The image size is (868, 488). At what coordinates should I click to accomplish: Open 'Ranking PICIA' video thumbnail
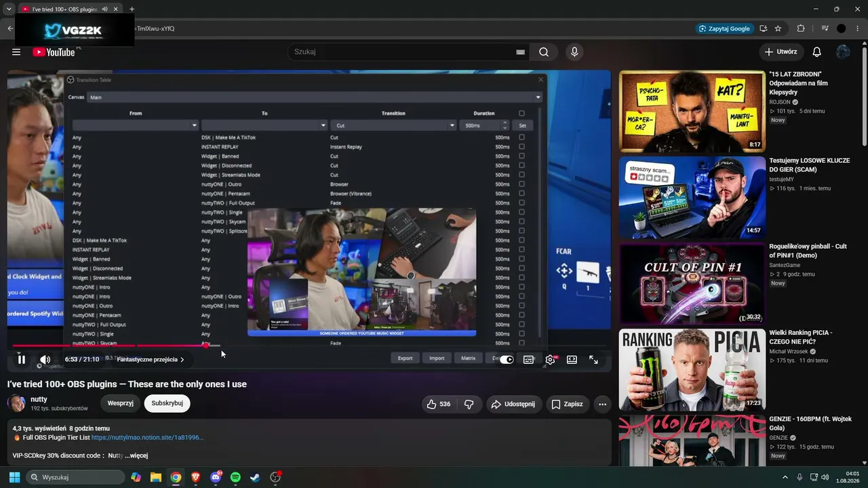pos(692,369)
